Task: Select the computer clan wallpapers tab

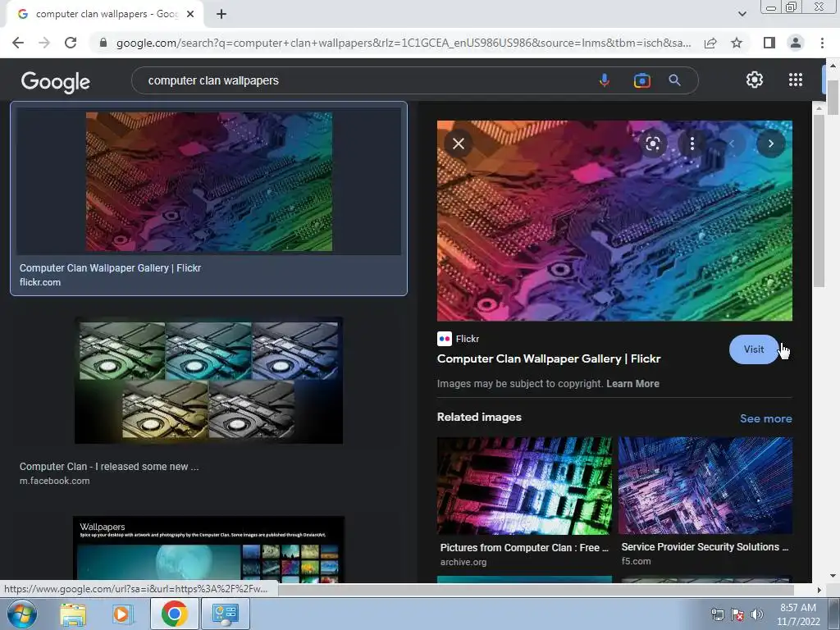Action: 106,14
